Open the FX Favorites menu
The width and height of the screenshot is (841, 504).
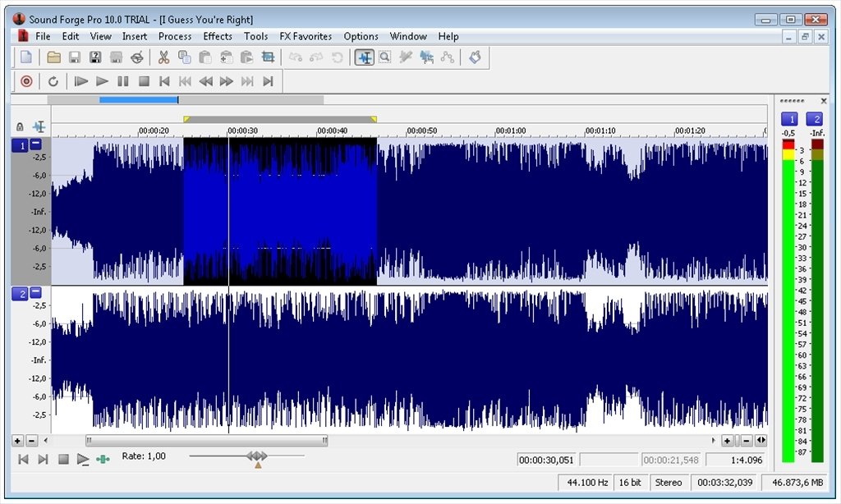pos(306,36)
